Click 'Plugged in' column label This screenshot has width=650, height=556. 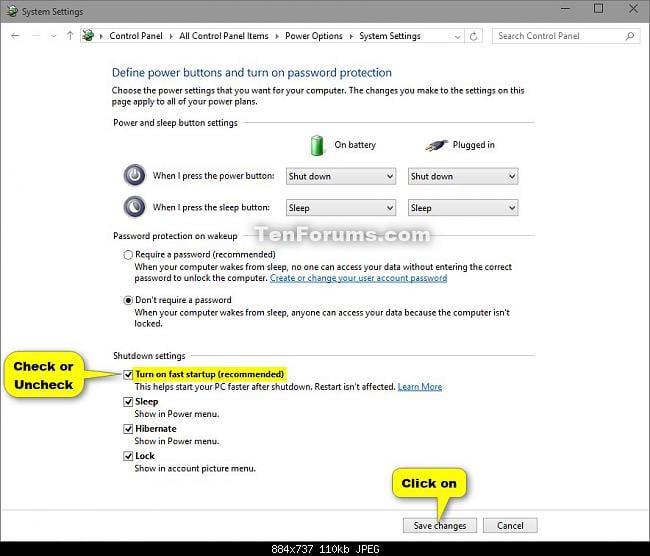pos(473,145)
